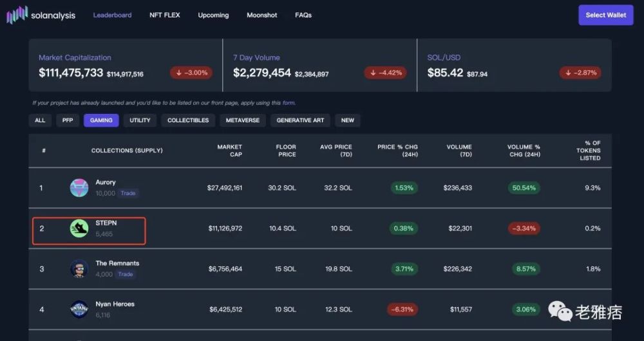Viewport: 644px width, 341px height.
Task: Click STEPN floor price 10.4 SOL
Action: point(283,228)
